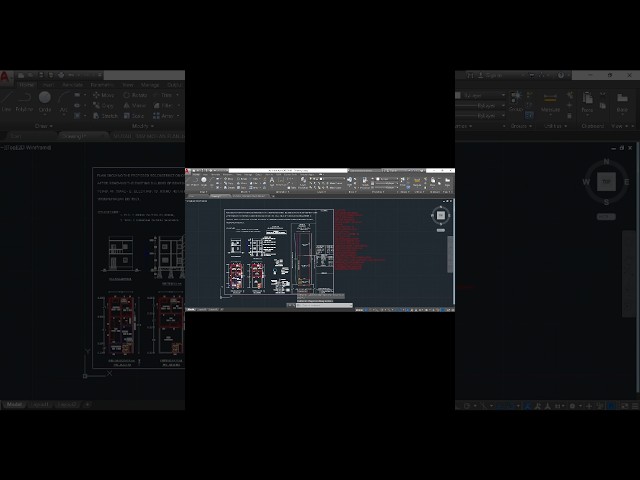Click the workspace switching gear in status bar
The width and height of the screenshot is (640, 480).
pyautogui.click(x=572, y=406)
